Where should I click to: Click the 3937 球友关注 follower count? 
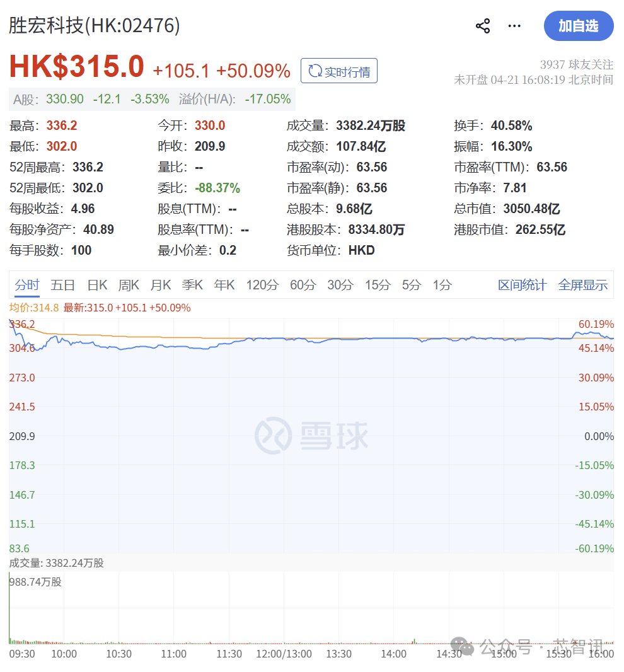tap(577, 65)
